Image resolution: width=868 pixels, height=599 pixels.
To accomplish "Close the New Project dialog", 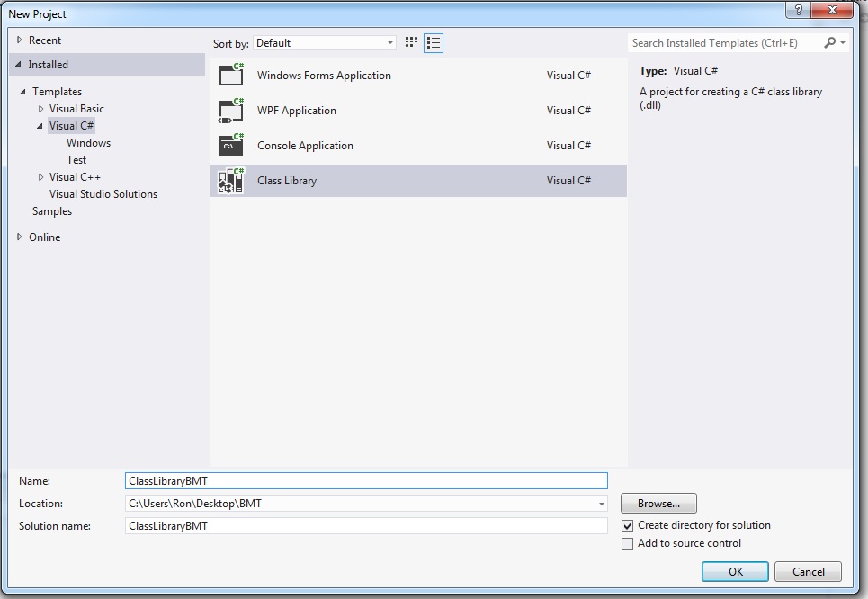I will [832, 10].
